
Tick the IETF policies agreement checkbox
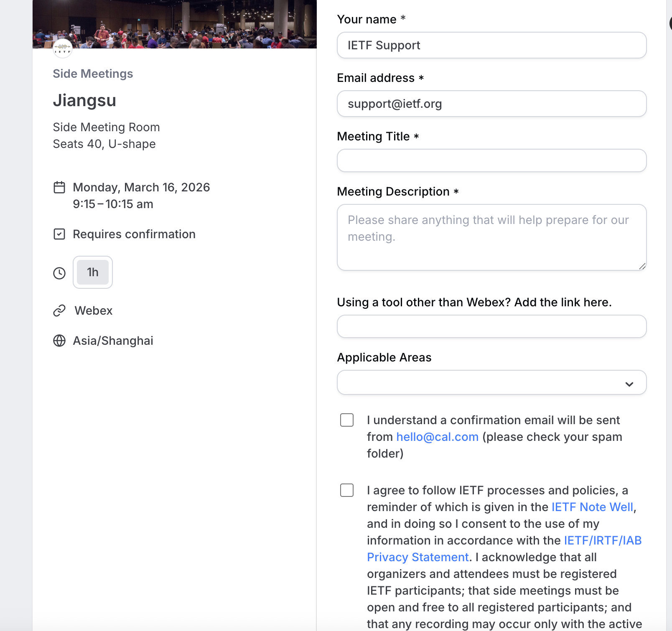[347, 490]
